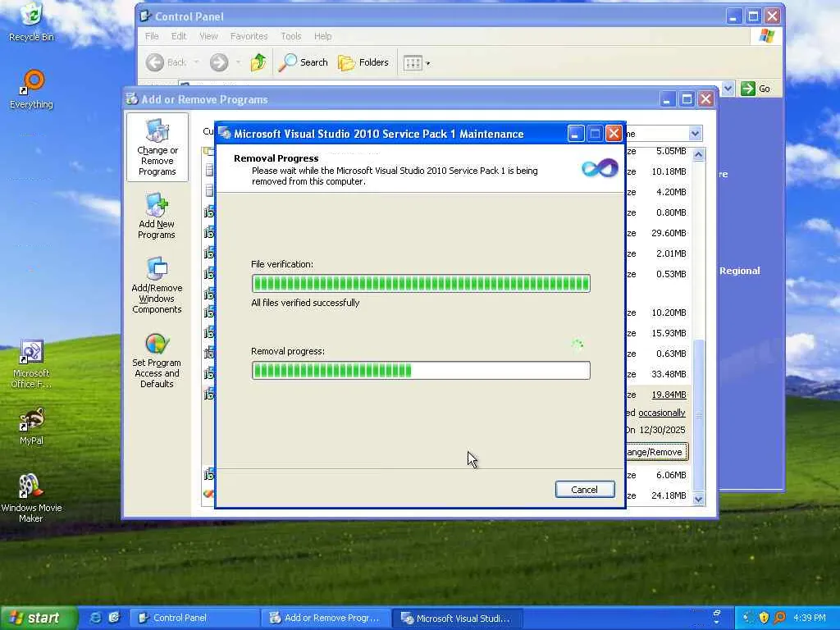Click the Go button in Control Panel address bar

(x=756, y=89)
